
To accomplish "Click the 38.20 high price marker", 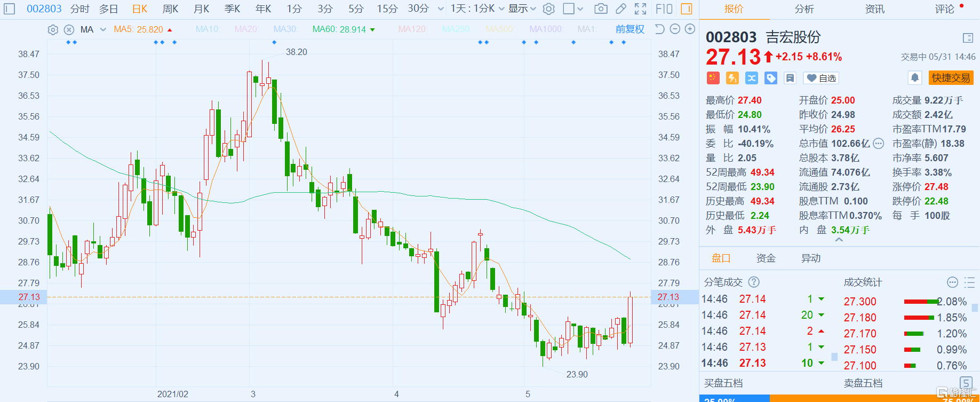I will 297,52.
